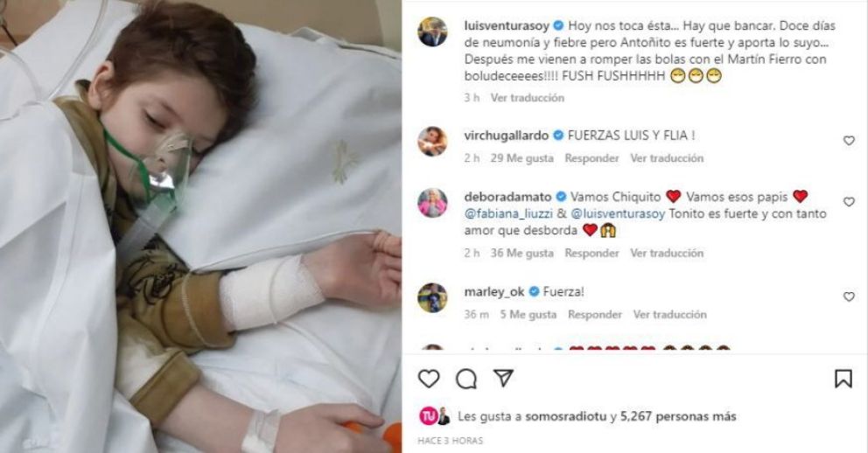The image size is (868, 453).
Task: Reply to marley_ok's Fuerza comment
Action: pos(594,315)
